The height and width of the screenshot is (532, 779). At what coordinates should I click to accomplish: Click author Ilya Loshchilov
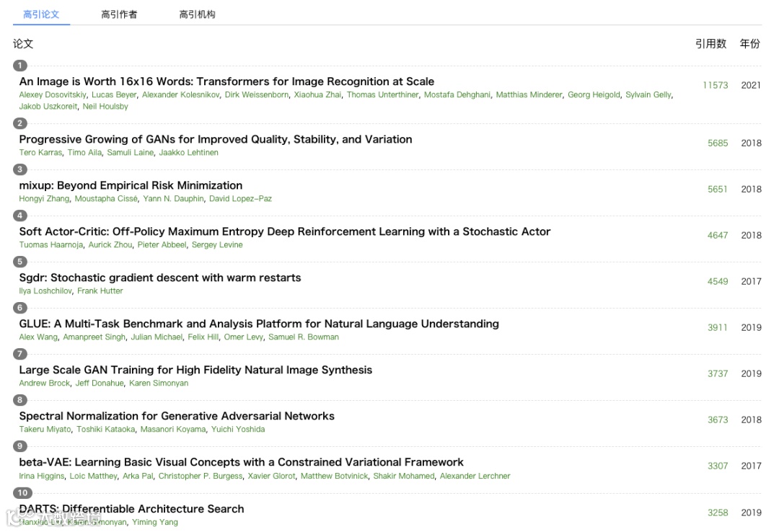point(45,291)
